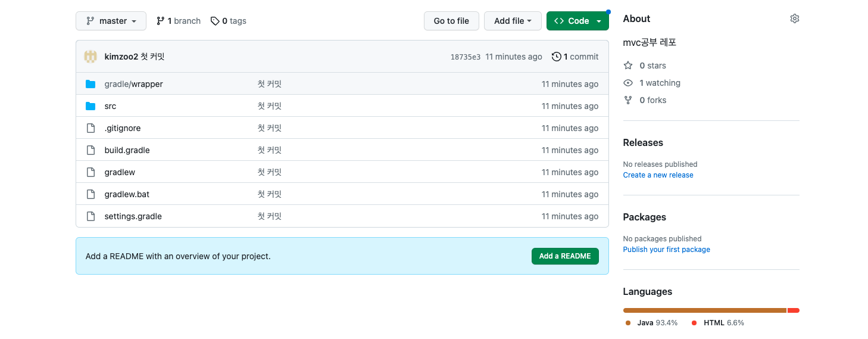The height and width of the screenshot is (339, 868).
Task: Open commit message on settings.gradle row
Action: tap(269, 216)
